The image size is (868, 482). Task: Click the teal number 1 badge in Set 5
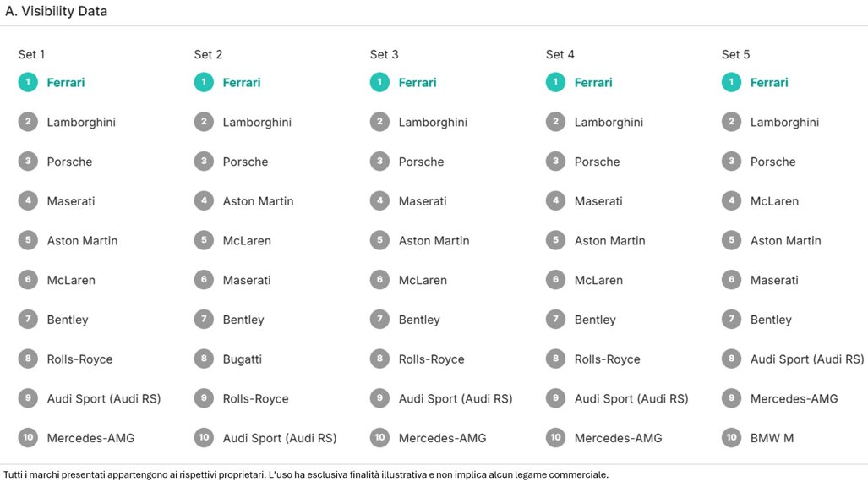(731, 82)
